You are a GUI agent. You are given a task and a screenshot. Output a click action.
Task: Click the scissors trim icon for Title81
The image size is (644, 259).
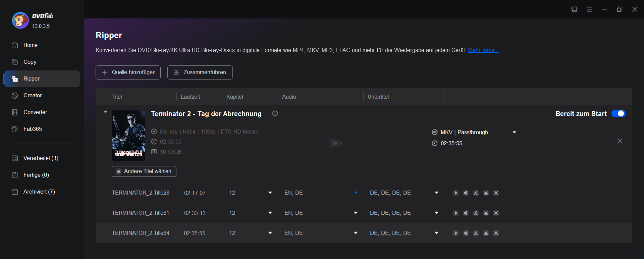(486, 213)
